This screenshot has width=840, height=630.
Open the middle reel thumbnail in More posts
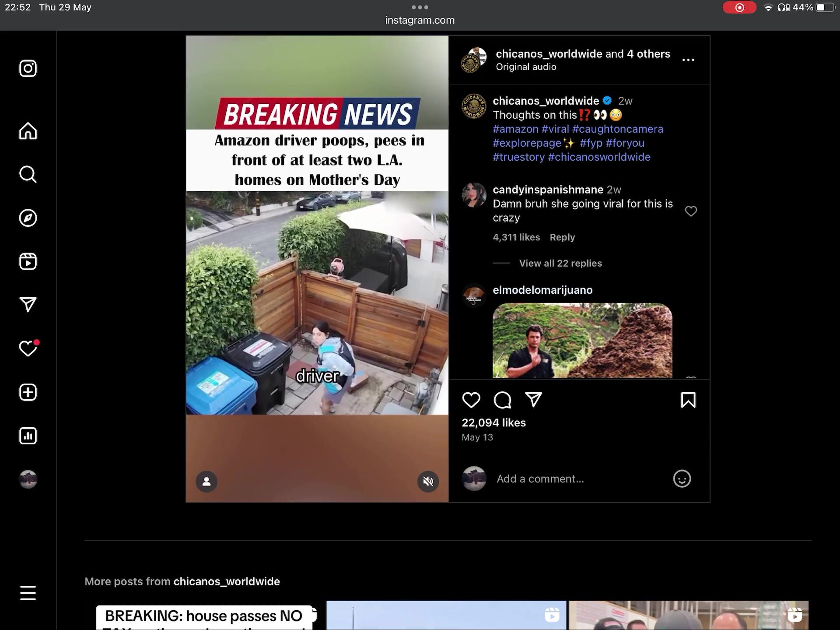tap(446, 616)
